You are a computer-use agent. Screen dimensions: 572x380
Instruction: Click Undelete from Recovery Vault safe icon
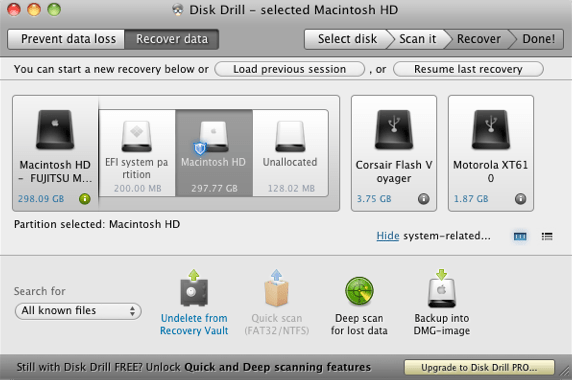[x=194, y=288]
